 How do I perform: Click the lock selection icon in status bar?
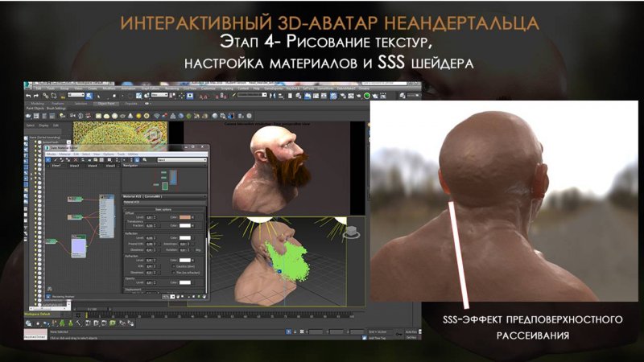coord(295,331)
